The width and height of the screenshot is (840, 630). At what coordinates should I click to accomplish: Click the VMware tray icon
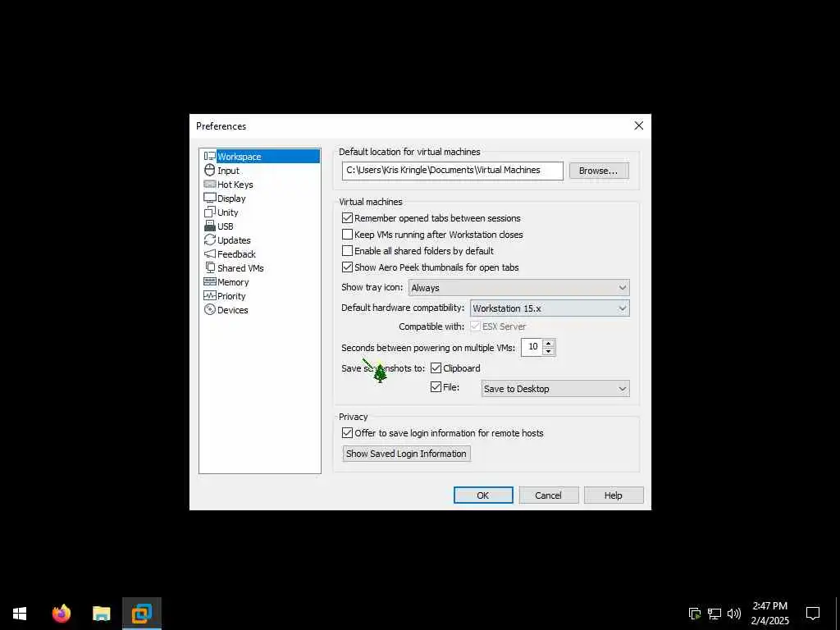click(x=694, y=614)
